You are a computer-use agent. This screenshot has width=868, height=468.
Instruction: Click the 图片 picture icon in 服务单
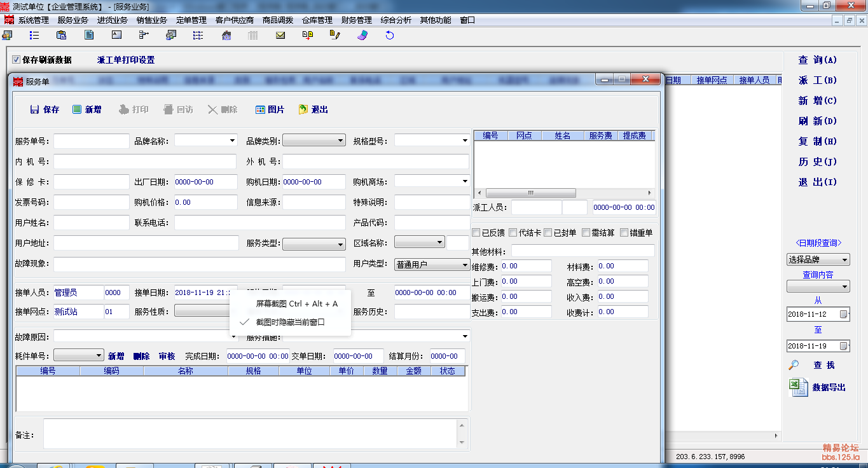[x=260, y=110]
